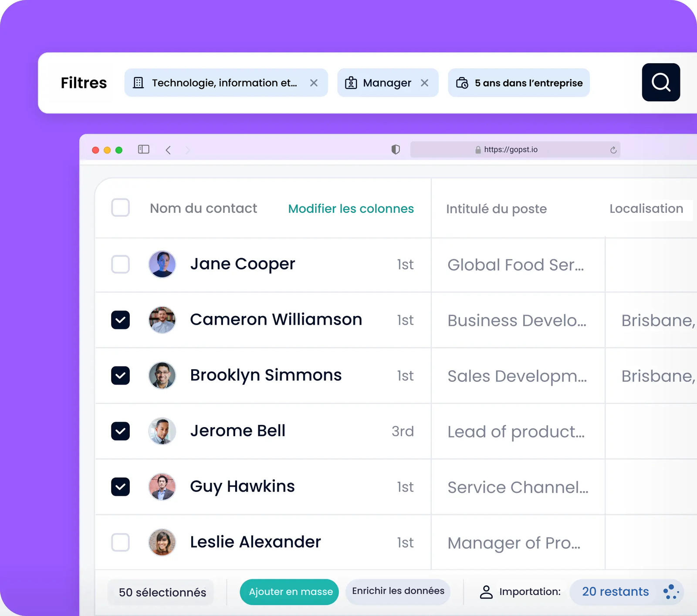Uncheck the Cameron Williamson checkbox
The width and height of the screenshot is (697, 616).
coord(120,320)
